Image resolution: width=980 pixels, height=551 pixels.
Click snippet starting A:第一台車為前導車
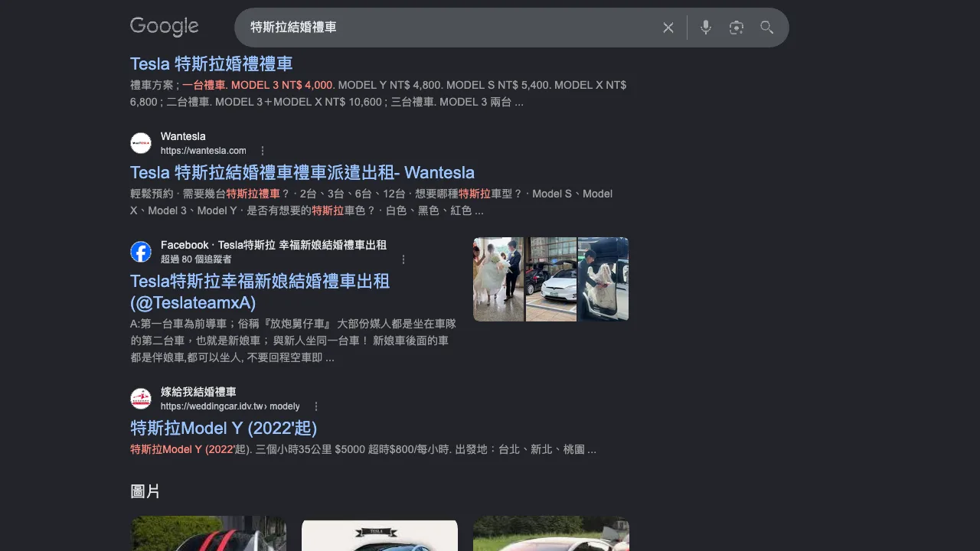pyautogui.click(x=293, y=341)
